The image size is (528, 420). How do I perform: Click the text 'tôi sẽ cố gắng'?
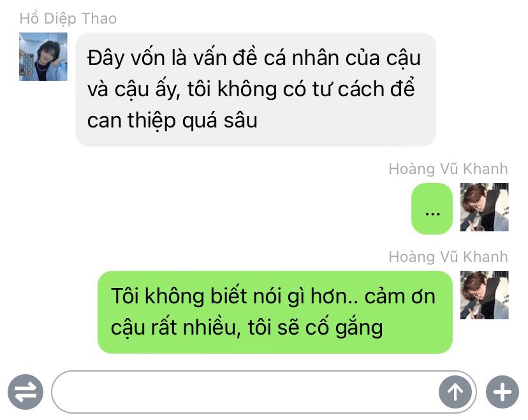[x=316, y=327]
